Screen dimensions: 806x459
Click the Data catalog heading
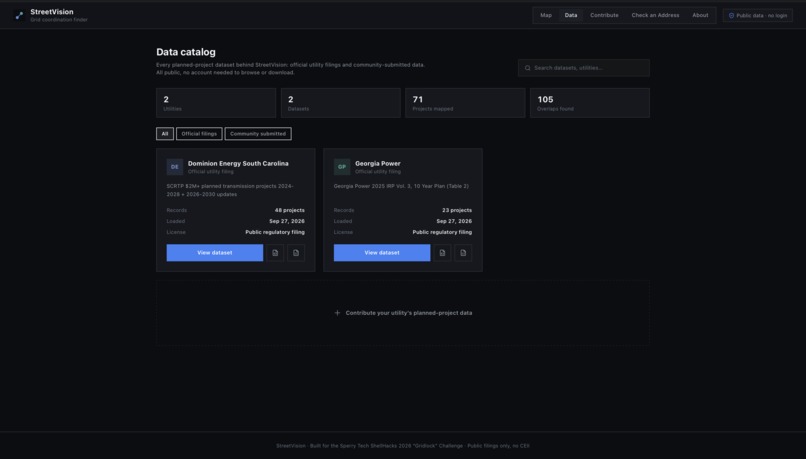coord(186,52)
